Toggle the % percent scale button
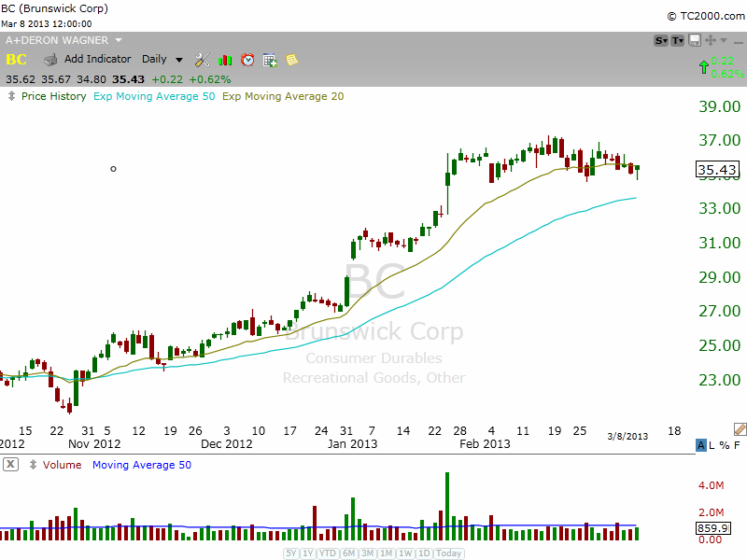Screen dimensions: 747x560 (725, 445)
